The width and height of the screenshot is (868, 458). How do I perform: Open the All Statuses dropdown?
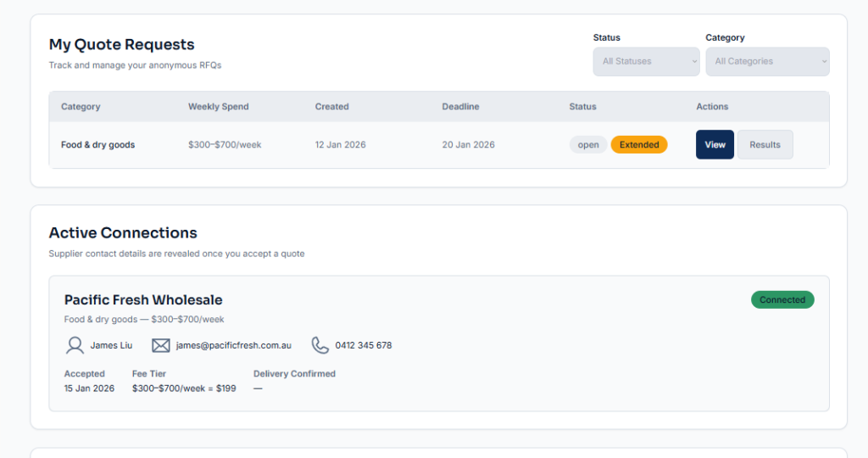(646, 61)
